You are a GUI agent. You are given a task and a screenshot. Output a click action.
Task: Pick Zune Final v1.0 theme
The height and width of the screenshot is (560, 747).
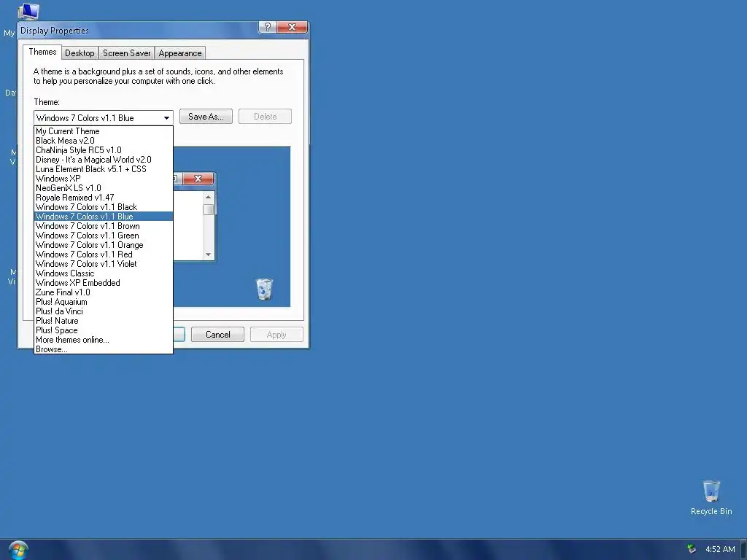coord(104,292)
